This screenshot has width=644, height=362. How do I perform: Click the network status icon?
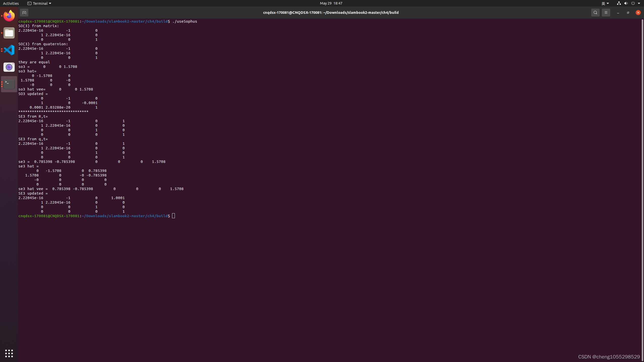click(619, 3)
